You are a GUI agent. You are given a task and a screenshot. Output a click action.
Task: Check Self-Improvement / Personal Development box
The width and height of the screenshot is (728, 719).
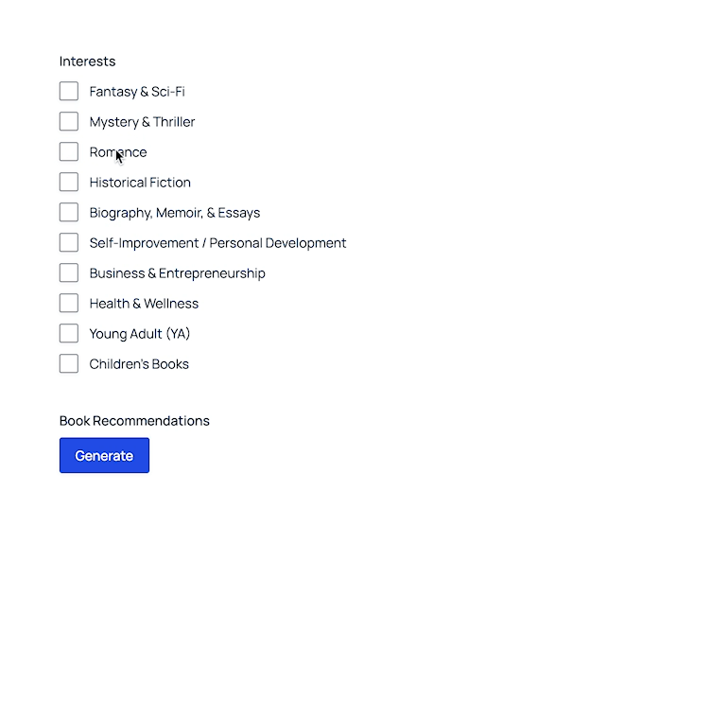[69, 242]
